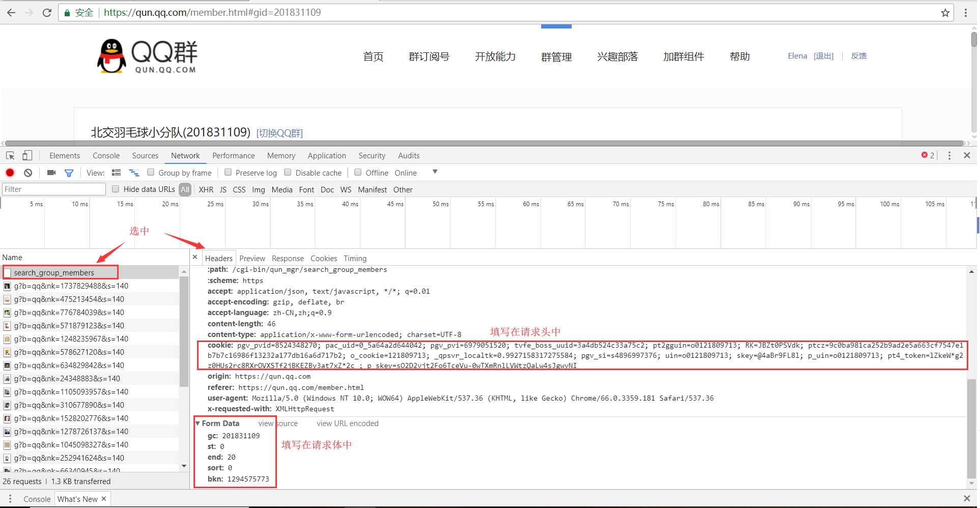Open the network throttling dropdown arrow

435,172
